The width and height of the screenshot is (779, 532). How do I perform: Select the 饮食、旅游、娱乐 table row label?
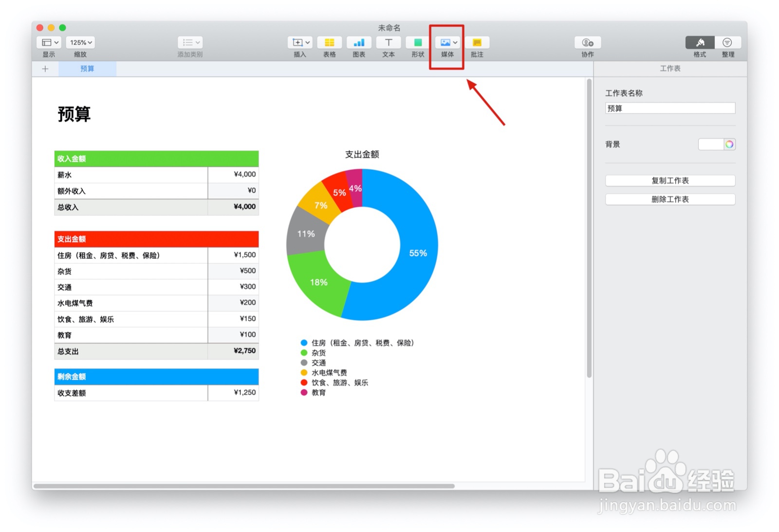click(x=131, y=319)
